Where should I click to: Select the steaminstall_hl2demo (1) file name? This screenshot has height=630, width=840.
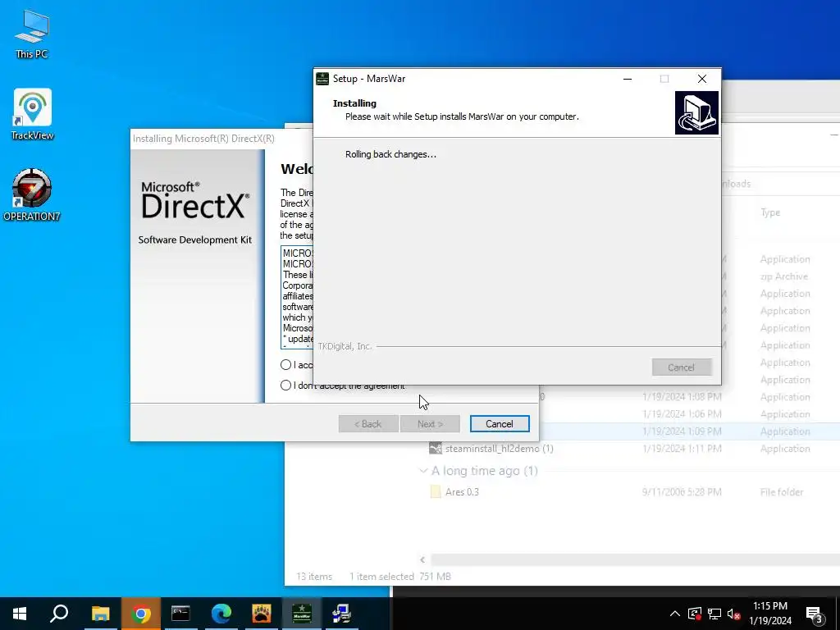500,449
